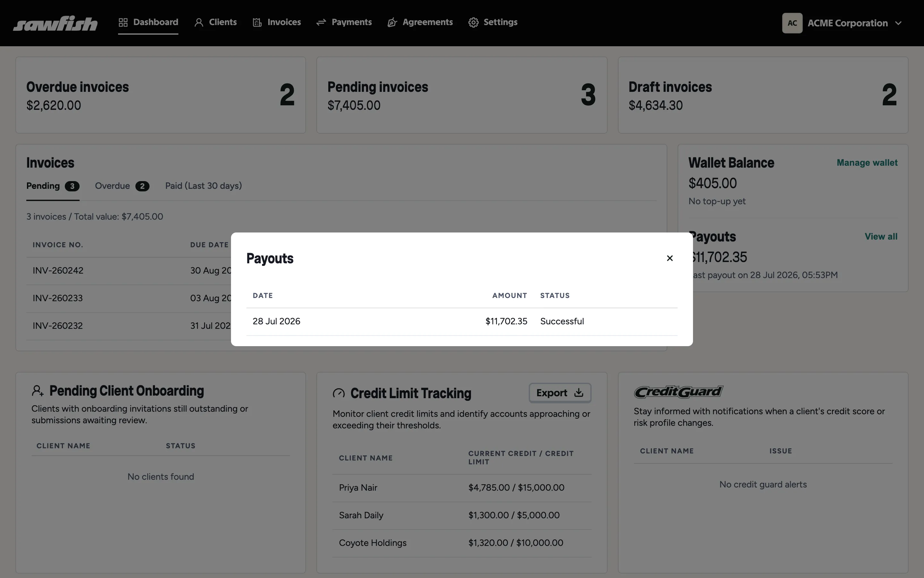This screenshot has height=578, width=924.
Task: Click the Agreements pen icon
Action: click(x=392, y=22)
